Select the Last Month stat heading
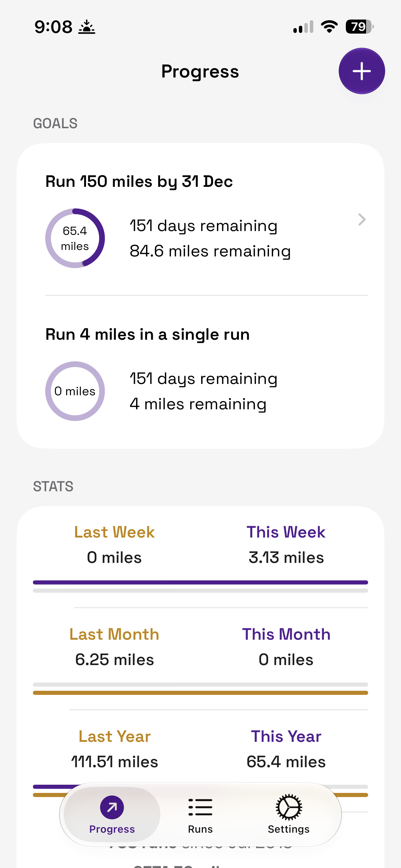 (114, 634)
